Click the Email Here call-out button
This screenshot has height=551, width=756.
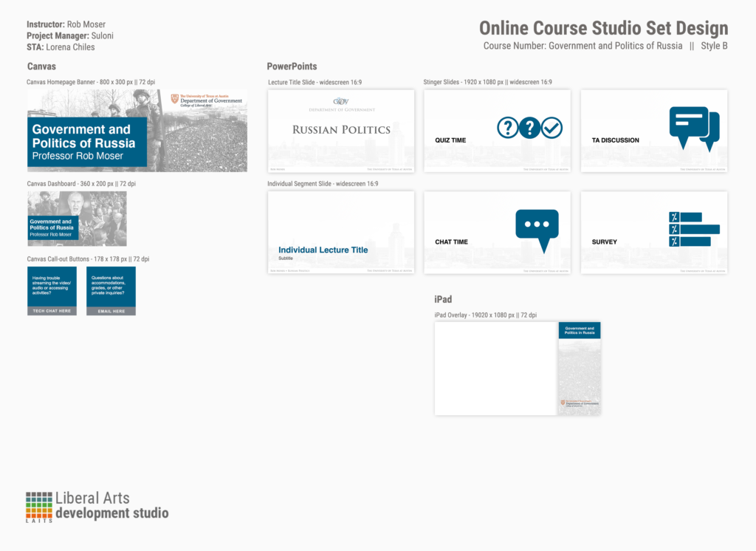pos(111,291)
